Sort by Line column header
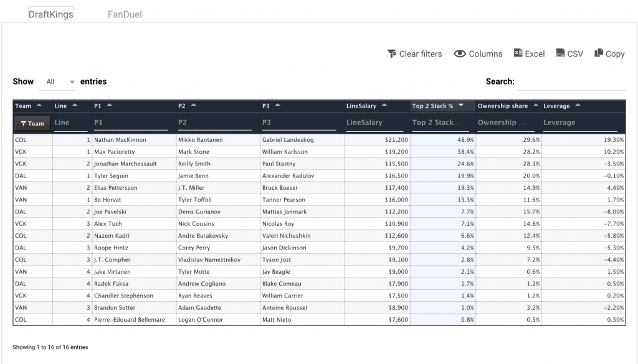 (x=72, y=106)
